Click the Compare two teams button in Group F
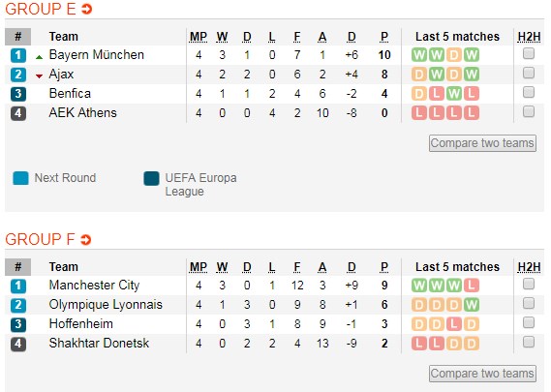The width and height of the screenshot is (551, 392). 482,374
